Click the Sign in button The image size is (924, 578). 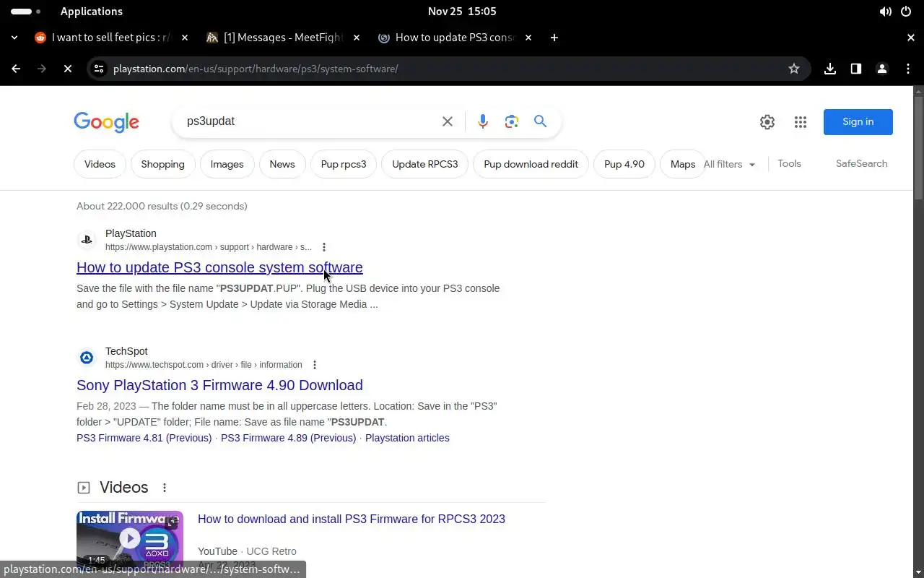click(x=858, y=121)
